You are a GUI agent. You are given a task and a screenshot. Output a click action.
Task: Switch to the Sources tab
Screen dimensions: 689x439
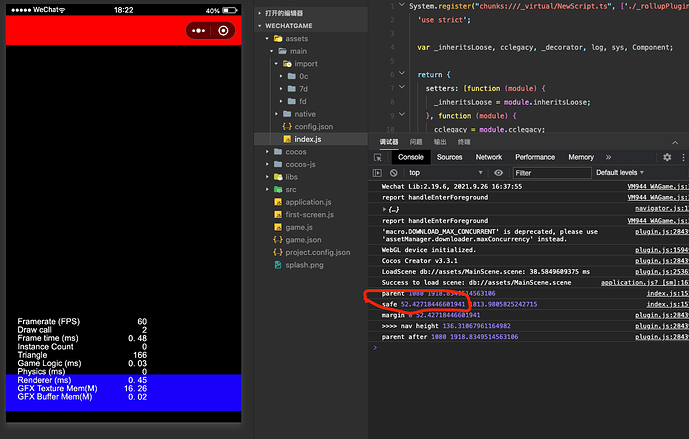click(449, 157)
